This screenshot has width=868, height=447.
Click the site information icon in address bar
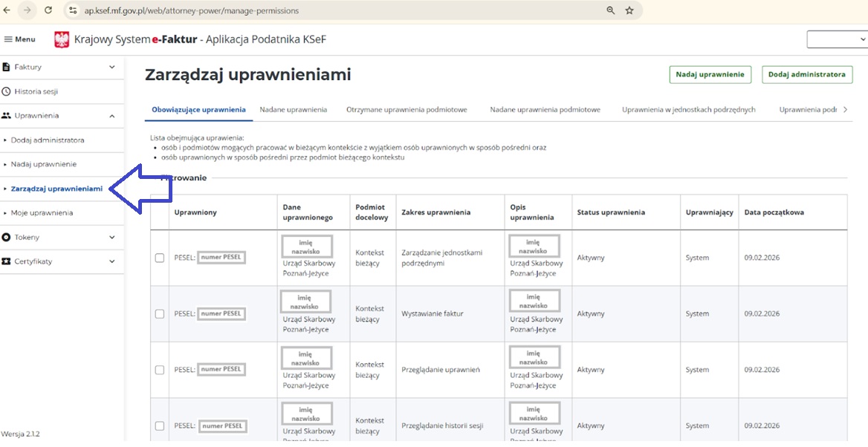pyautogui.click(x=72, y=10)
